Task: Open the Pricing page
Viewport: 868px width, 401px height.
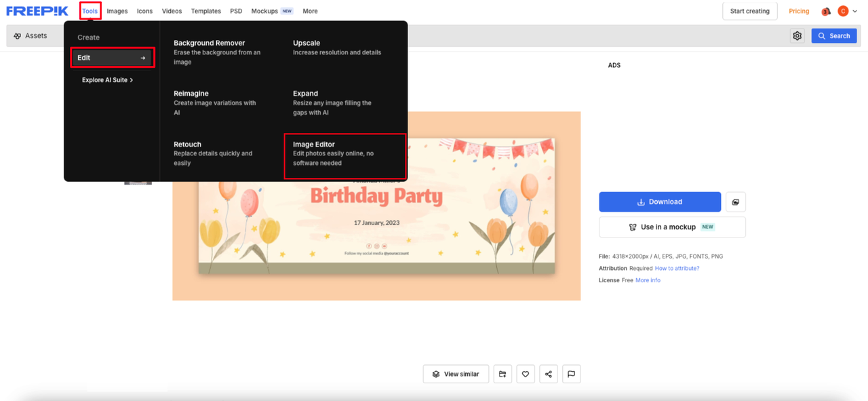Action: pyautogui.click(x=799, y=11)
